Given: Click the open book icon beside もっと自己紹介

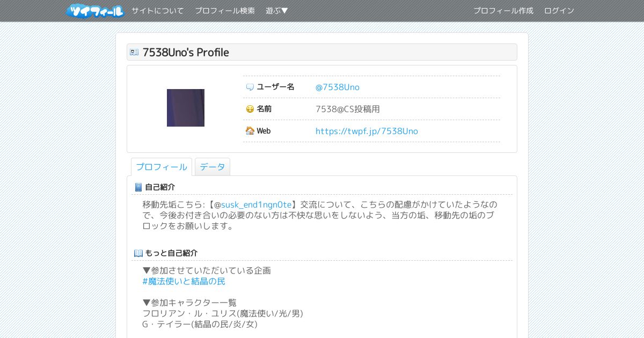Looking at the screenshot, I should pos(138,253).
